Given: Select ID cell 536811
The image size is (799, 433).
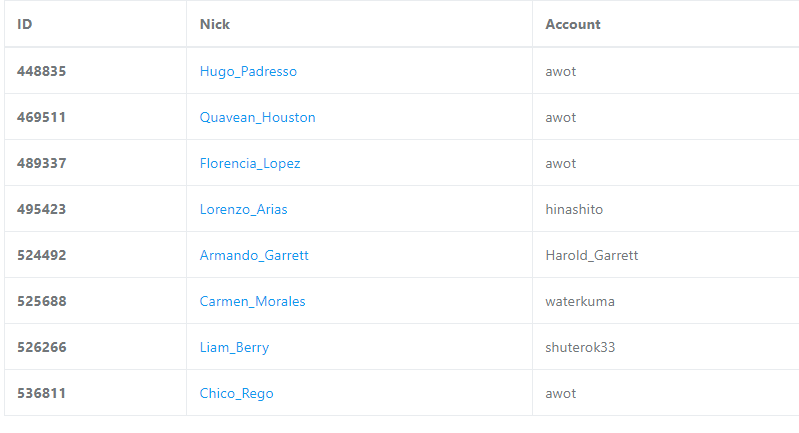Looking at the screenshot, I should tap(41, 393).
